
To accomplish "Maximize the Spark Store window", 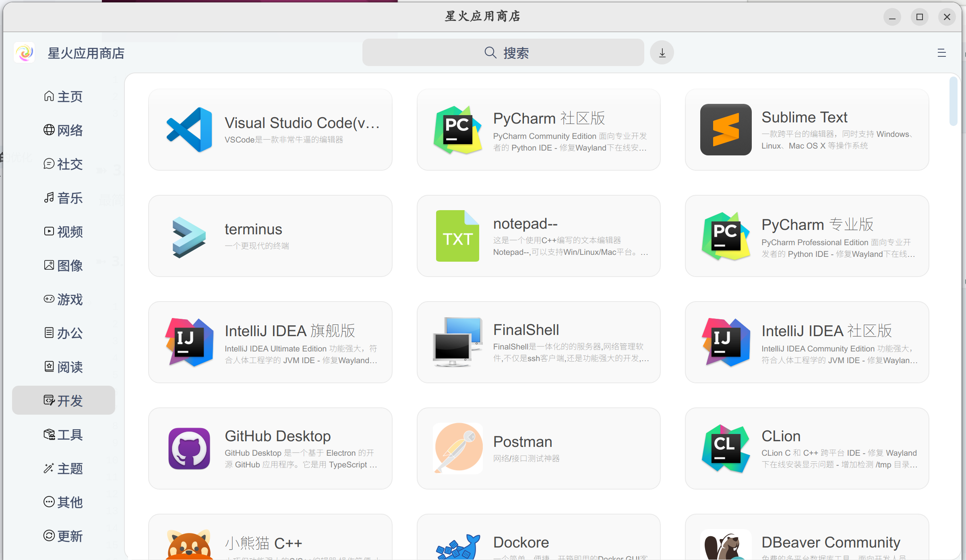I will (920, 17).
